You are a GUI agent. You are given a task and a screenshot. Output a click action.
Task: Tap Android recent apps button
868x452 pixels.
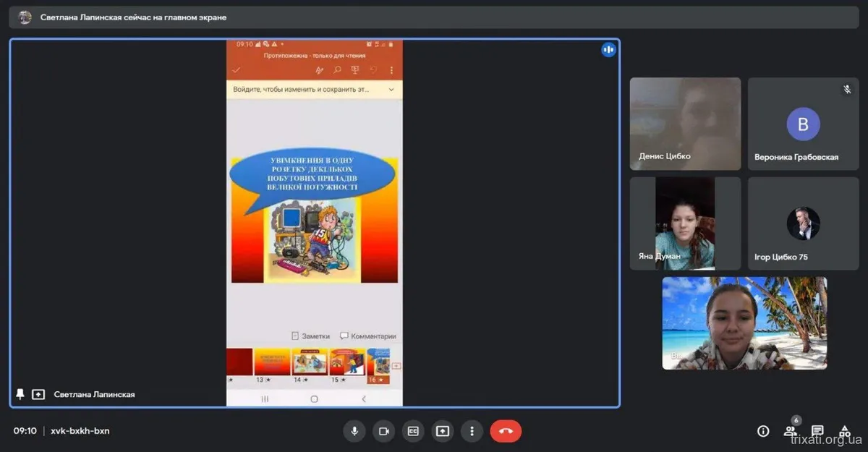[265, 398]
